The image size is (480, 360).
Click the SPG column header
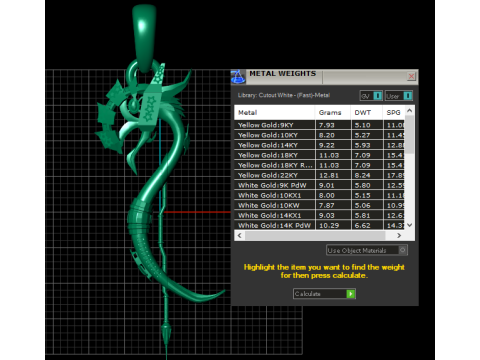[x=394, y=113]
